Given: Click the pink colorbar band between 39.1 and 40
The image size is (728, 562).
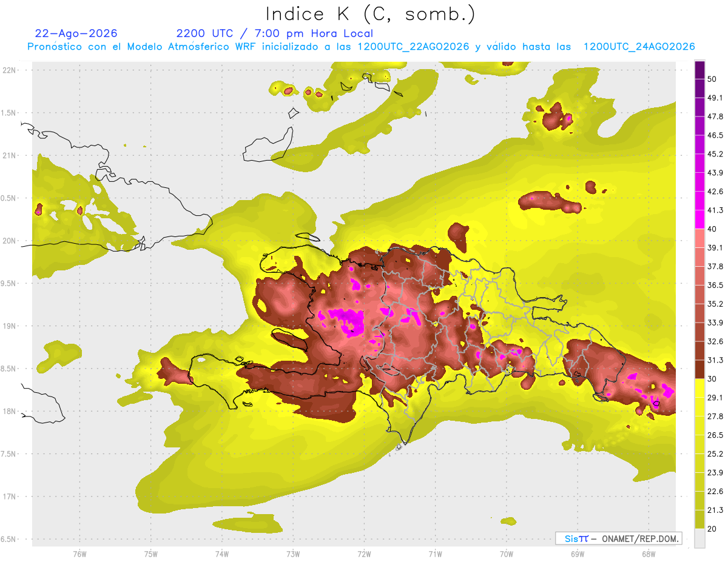Looking at the screenshot, I should (699, 238).
